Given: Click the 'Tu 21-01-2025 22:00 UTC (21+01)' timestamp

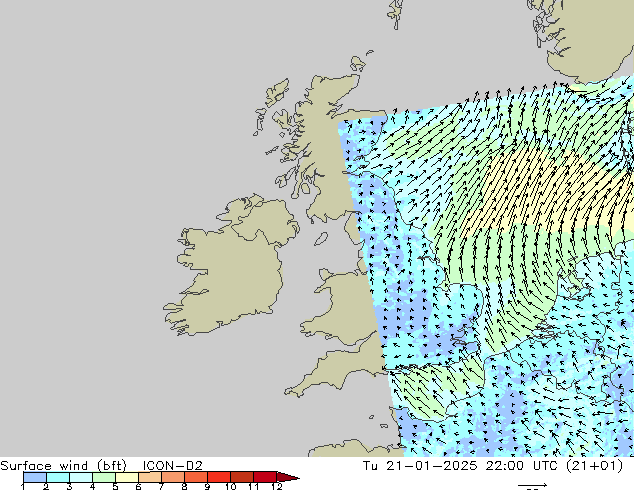Looking at the screenshot, I should point(492,466).
